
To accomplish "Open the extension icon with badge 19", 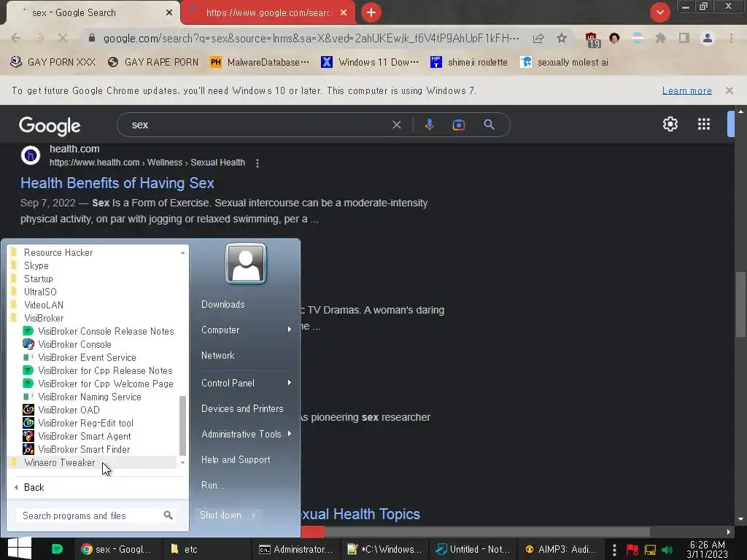I will [x=592, y=39].
